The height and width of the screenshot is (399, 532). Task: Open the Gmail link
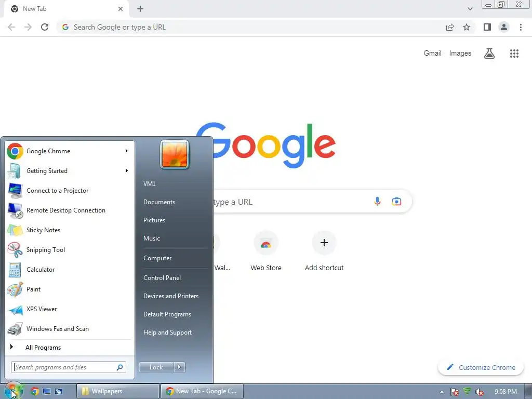[x=433, y=54]
